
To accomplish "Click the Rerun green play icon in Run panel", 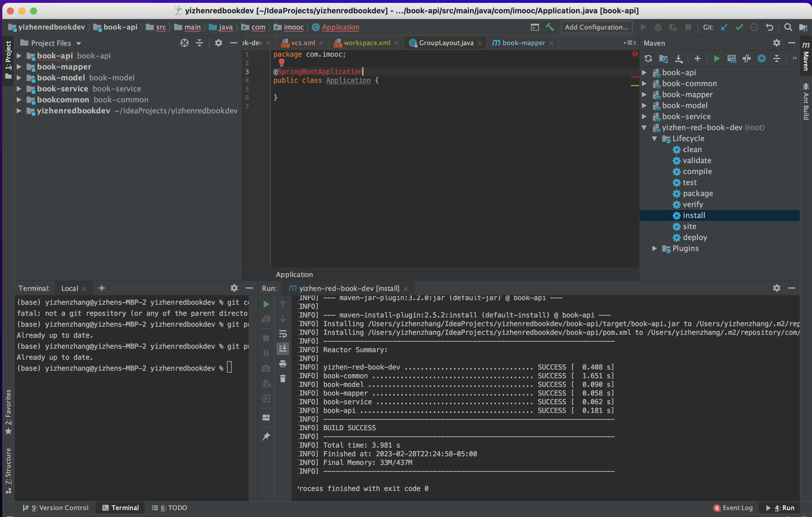I will click(x=266, y=304).
